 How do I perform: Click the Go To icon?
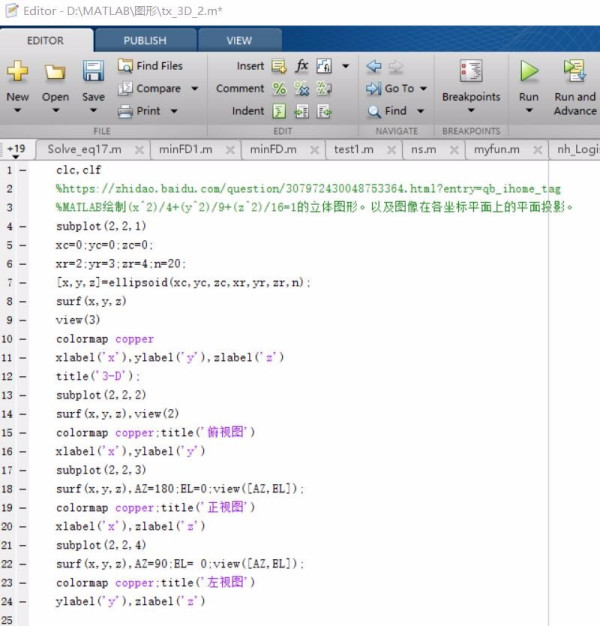(373, 89)
